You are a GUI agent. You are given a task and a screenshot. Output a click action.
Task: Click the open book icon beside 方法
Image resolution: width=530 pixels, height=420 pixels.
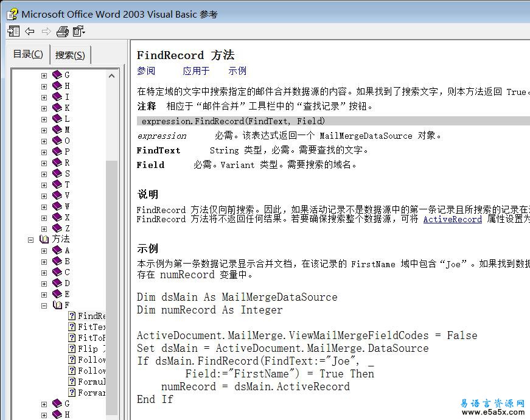pyautogui.click(x=44, y=239)
